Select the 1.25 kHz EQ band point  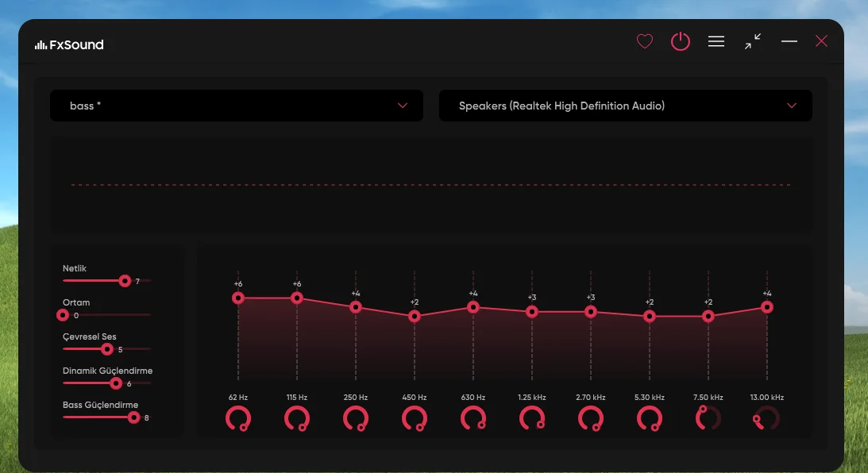pos(532,312)
